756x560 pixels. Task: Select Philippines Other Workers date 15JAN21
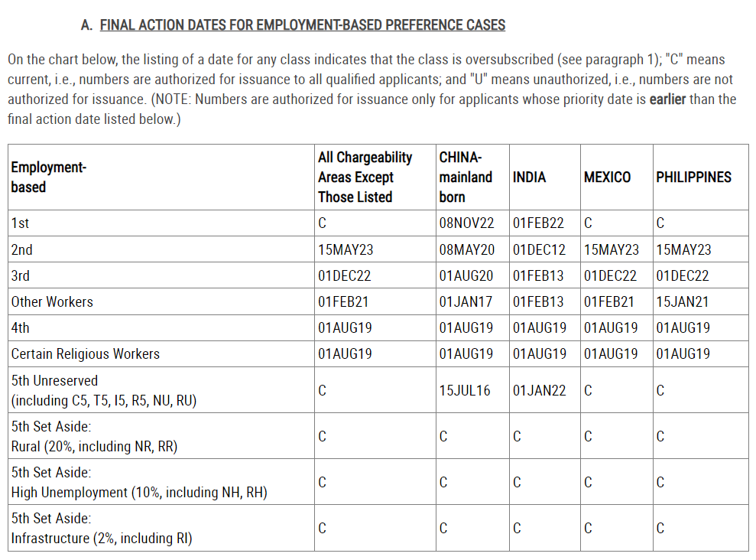(x=683, y=302)
